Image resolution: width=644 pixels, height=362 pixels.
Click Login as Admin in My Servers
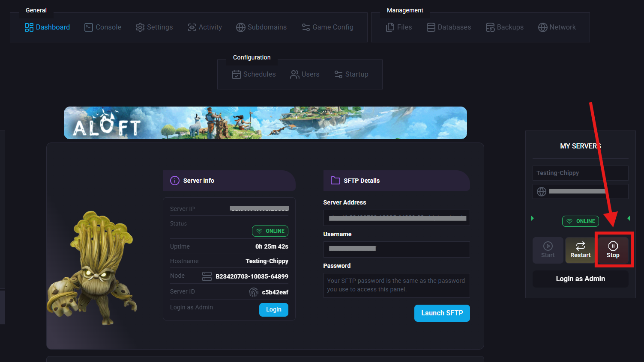(x=581, y=279)
